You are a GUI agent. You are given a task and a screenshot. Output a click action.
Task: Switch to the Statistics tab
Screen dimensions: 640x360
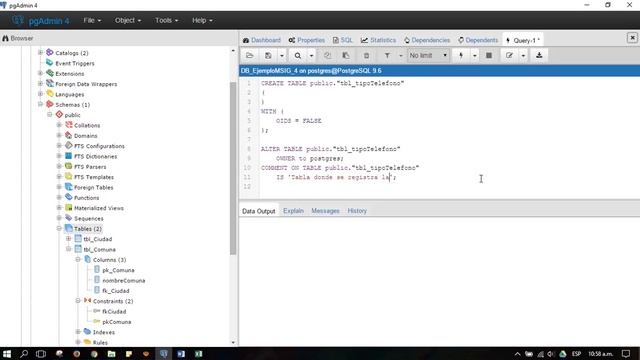pos(378,40)
